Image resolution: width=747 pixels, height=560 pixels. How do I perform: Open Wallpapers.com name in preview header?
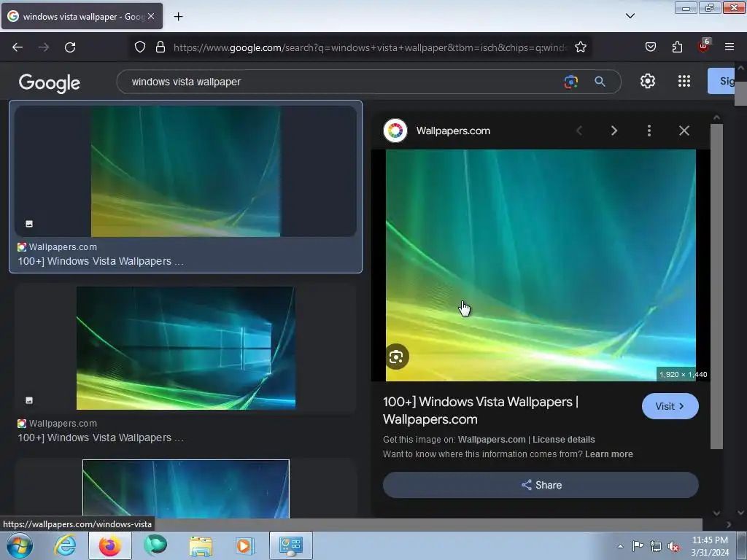click(453, 131)
